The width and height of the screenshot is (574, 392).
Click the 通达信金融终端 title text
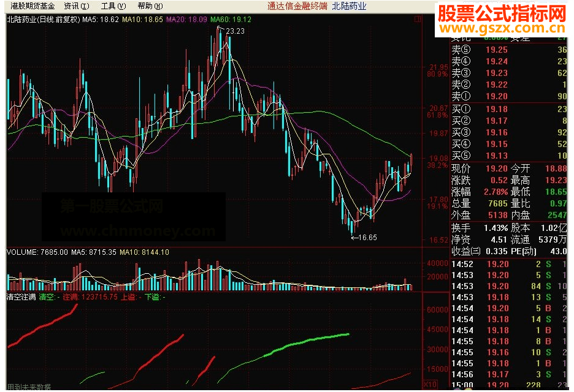click(x=297, y=6)
